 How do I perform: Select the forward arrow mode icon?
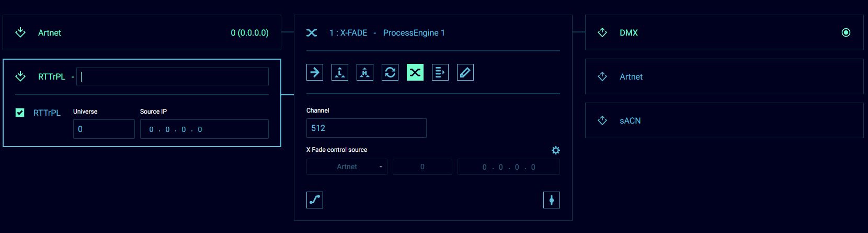tap(315, 72)
